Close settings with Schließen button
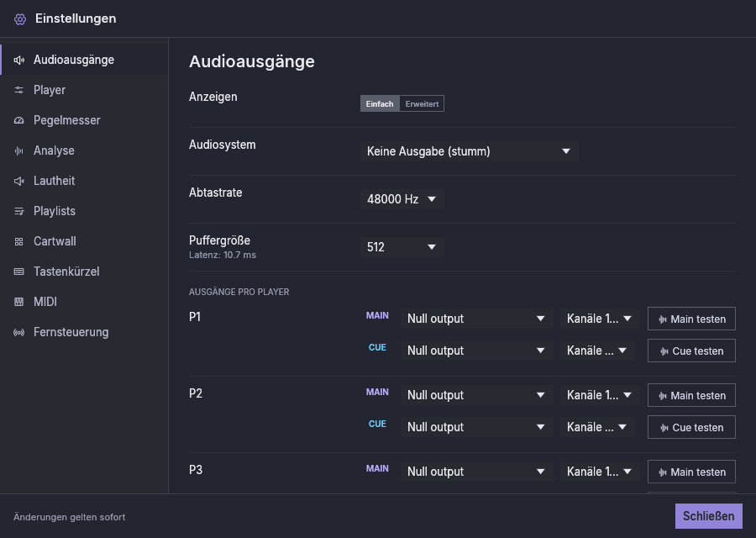Screen dimensions: 756x538 tap(709, 516)
